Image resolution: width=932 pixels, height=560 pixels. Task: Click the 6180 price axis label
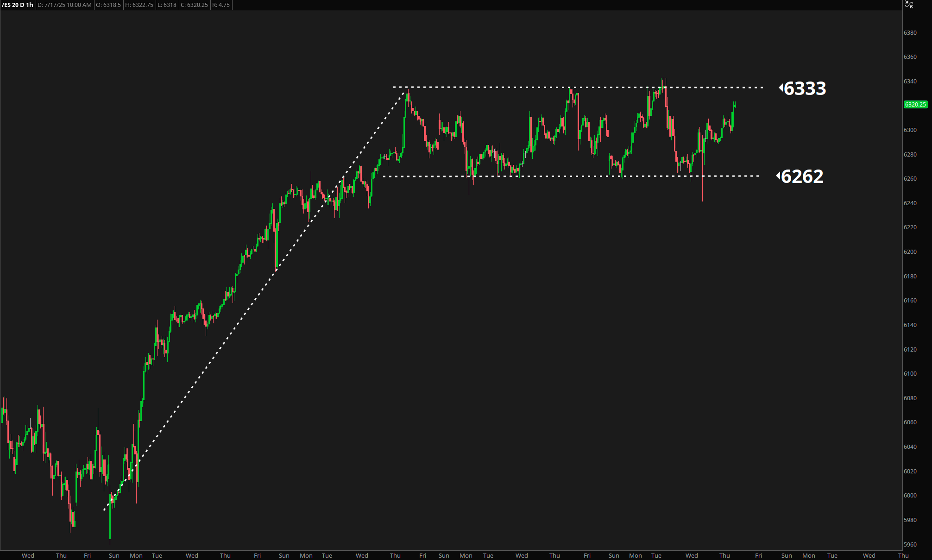[910, 277]
